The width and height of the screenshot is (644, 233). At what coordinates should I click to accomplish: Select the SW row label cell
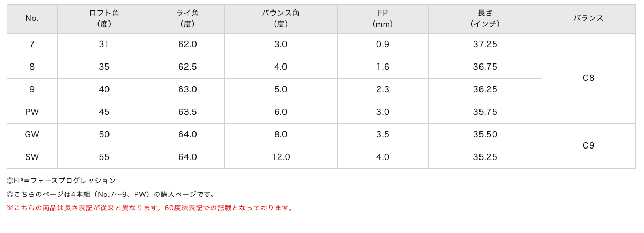(x=32, y=157)
